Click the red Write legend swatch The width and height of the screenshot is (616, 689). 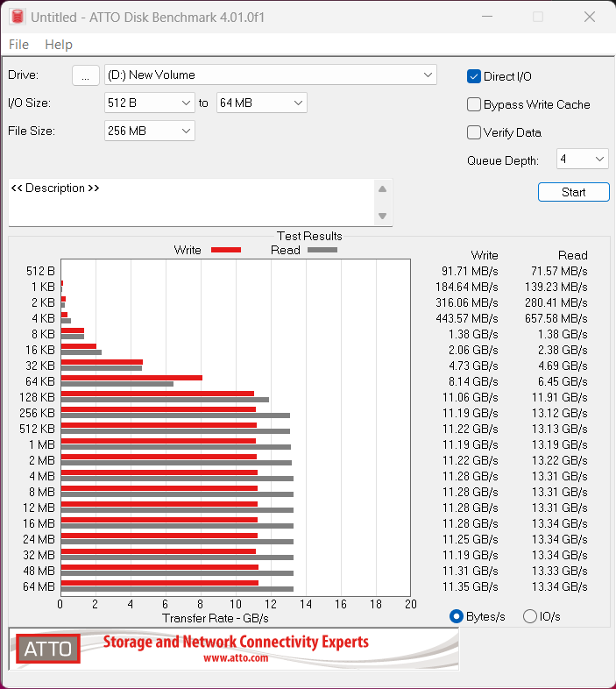[x=225, y=250]
